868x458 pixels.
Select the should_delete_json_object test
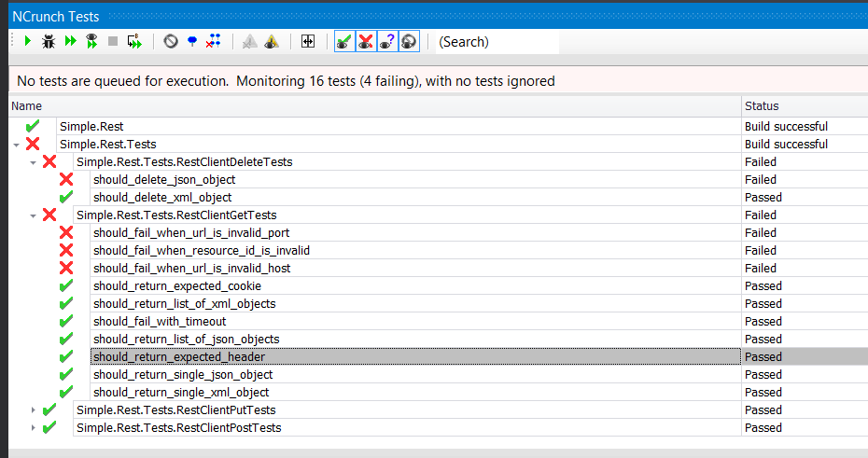click(x=164, y=180)
